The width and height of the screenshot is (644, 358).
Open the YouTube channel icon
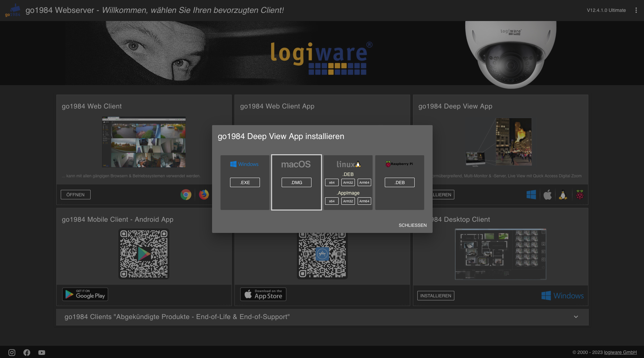click(x=42, y=353)
